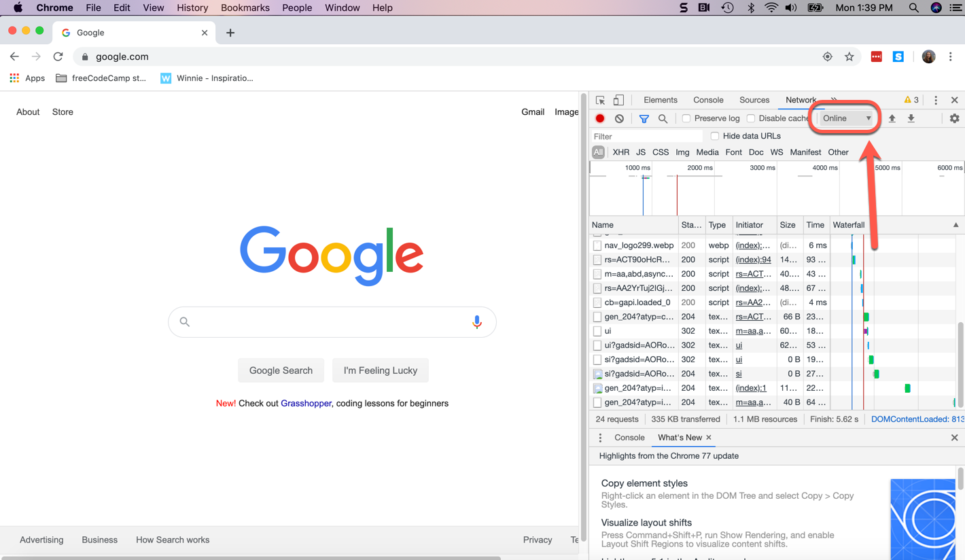Open the History menu in the menu bar
Screen dimensions: 965x560
pyautogui.click(x=192, y=7)
